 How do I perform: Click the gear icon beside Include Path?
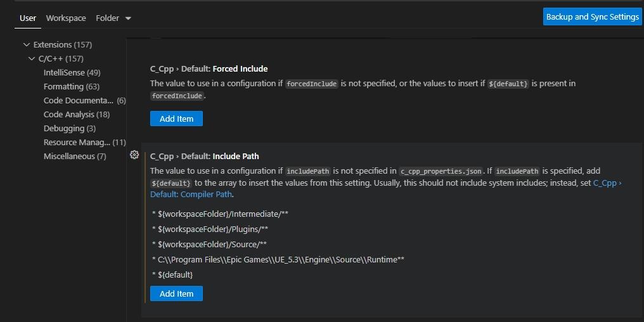tap(134, 155)
